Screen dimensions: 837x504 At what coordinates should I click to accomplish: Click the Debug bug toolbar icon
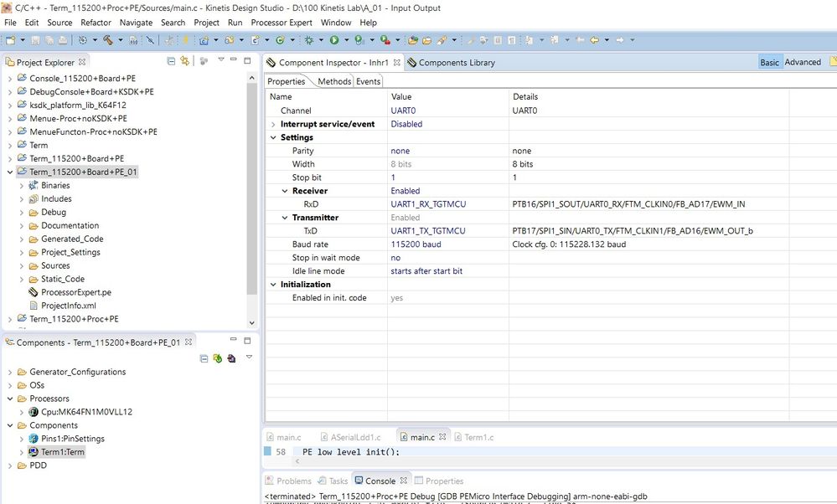click(x=308, y=40)
